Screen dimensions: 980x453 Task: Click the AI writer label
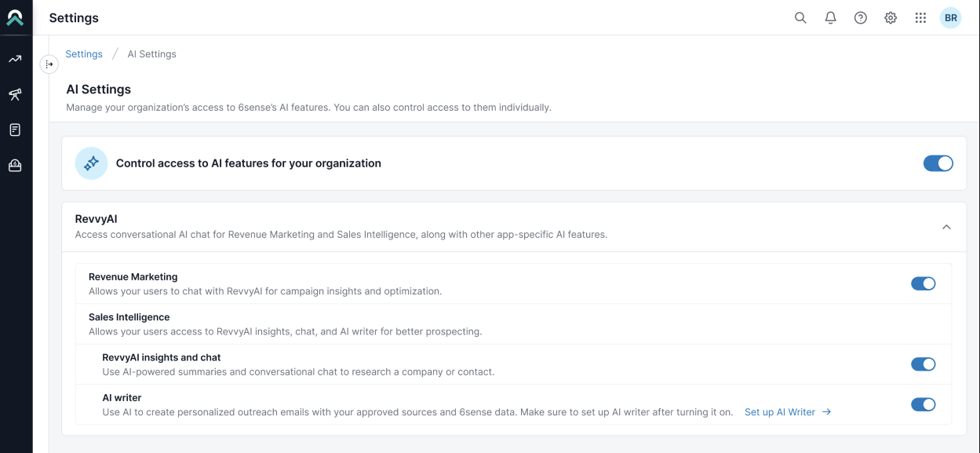[x=122, y=398]
